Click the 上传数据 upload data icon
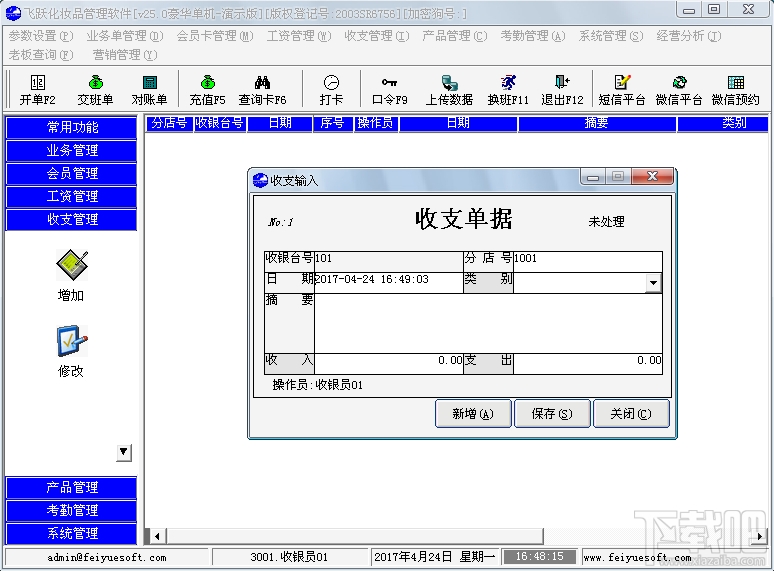 pyautogui.click(x=449, y=90)
